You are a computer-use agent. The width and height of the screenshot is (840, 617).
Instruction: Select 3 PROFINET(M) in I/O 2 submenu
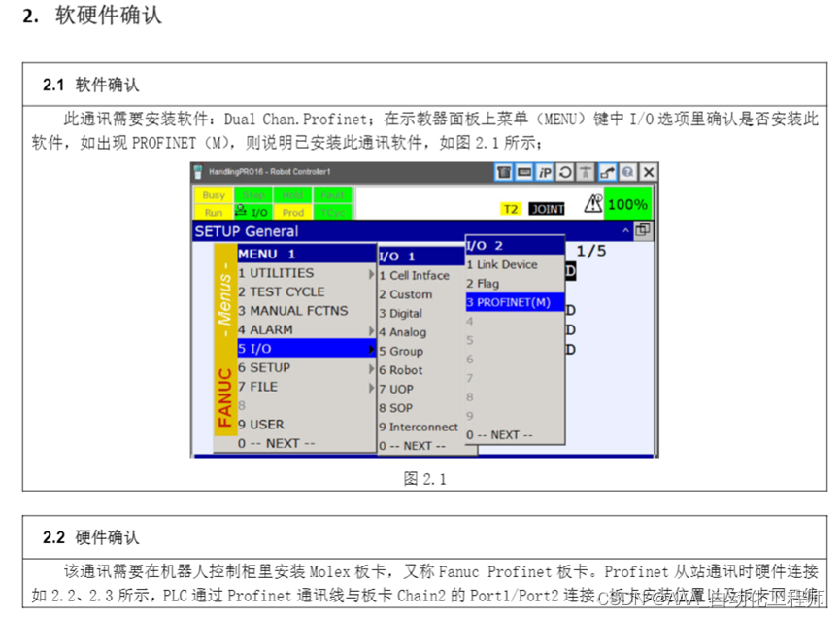[x=515, y=302]
